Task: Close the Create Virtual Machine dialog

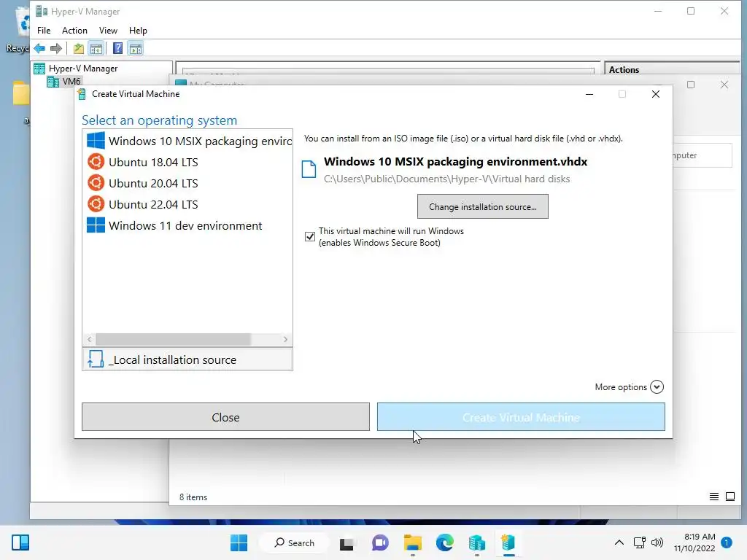Action: pos(656,94)
